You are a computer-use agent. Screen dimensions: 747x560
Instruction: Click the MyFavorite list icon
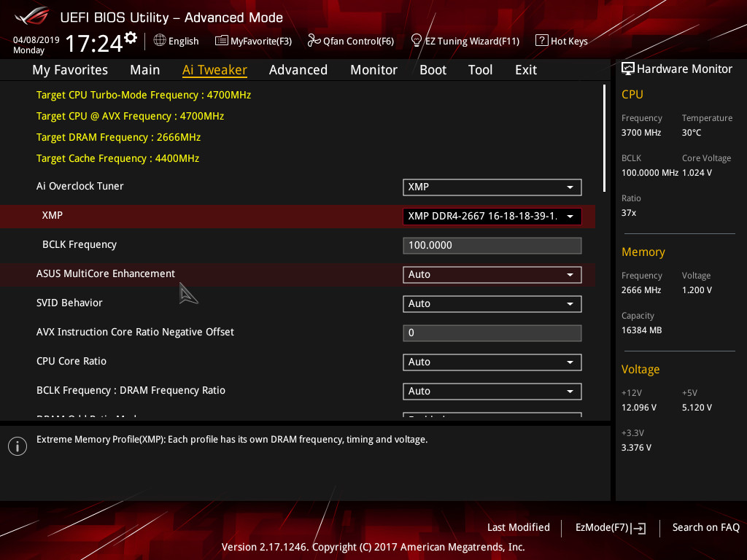222,41
